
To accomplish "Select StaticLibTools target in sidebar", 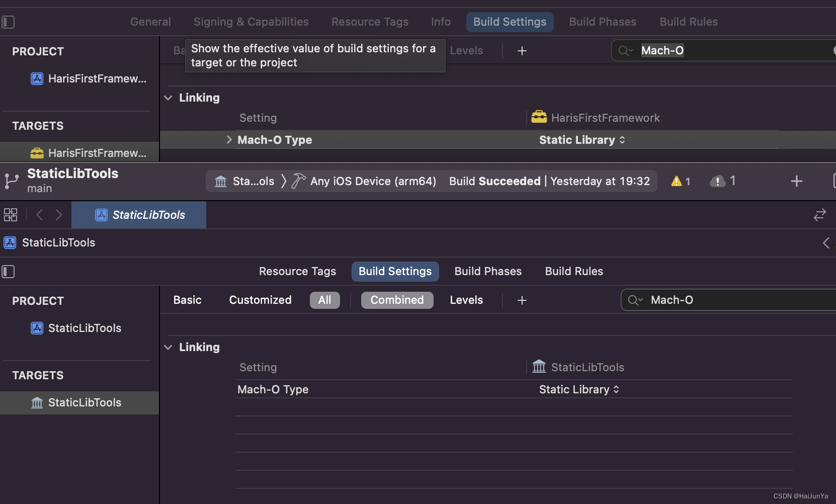I will [79, 402].
